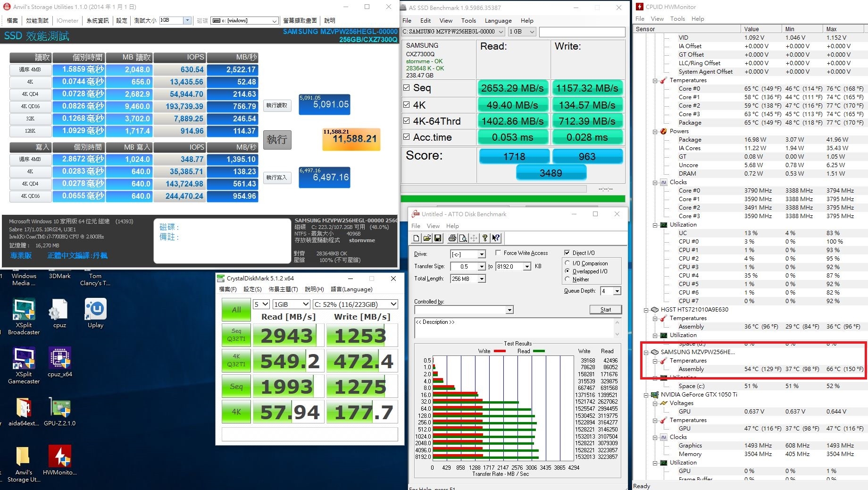Viewport: 868px width, 490px height.
Task: Click the green progress bar in AS SSD
Action: 513,199
